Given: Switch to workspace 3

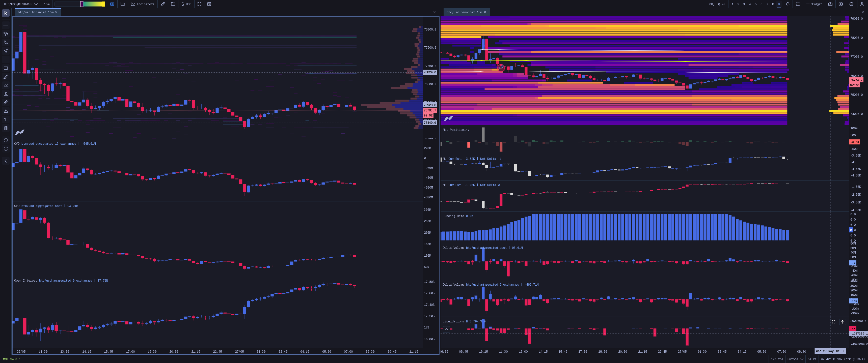Looking at the screenshot, I should (x=744, y=4).
